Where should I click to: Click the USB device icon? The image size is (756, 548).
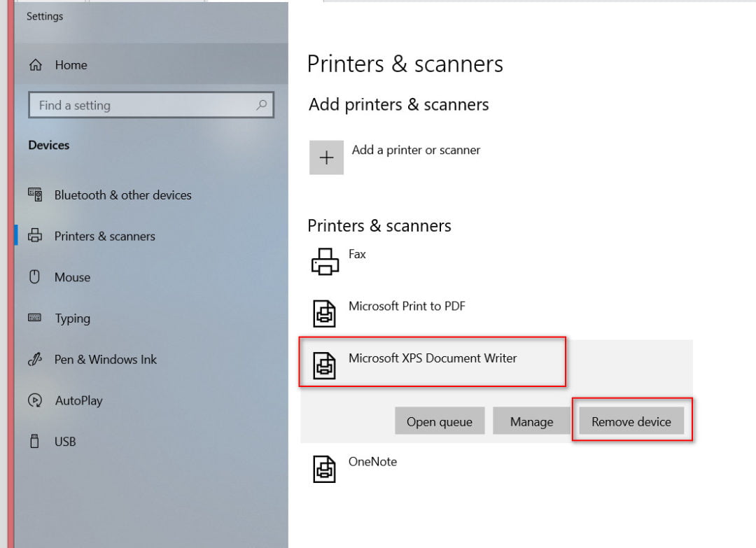(36, 442)
